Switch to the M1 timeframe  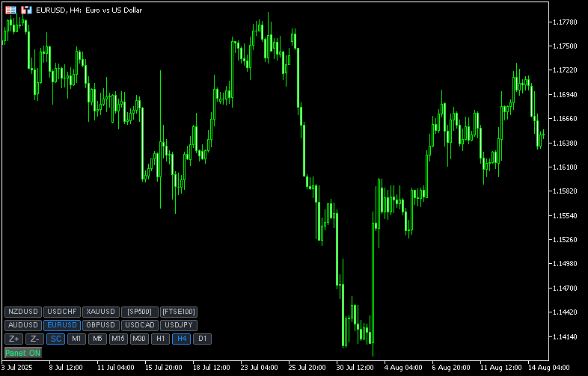[76, 339]
